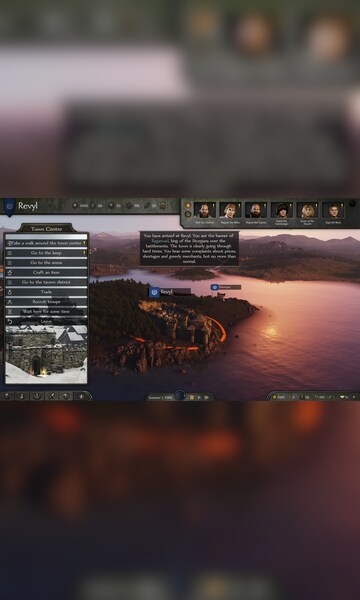Toggle the upper orange round button beside portraits
Screen dimensions: 360x600
[188, 205]
